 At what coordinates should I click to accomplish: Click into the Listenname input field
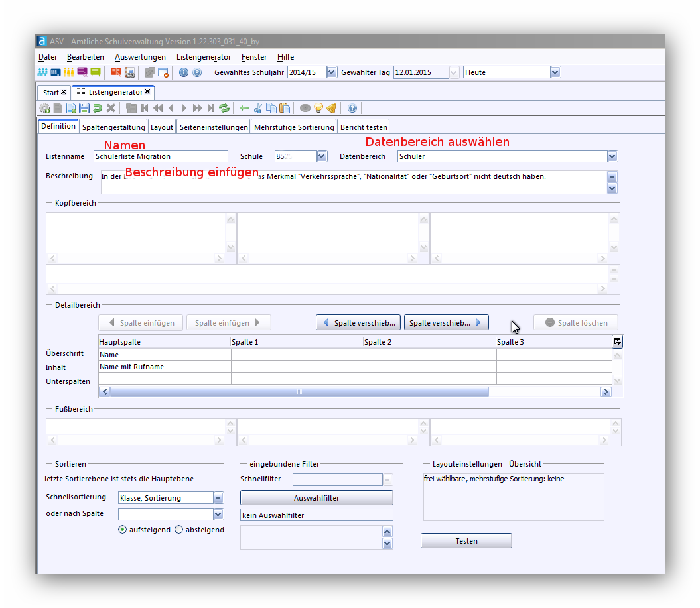[x=161, y=156]
